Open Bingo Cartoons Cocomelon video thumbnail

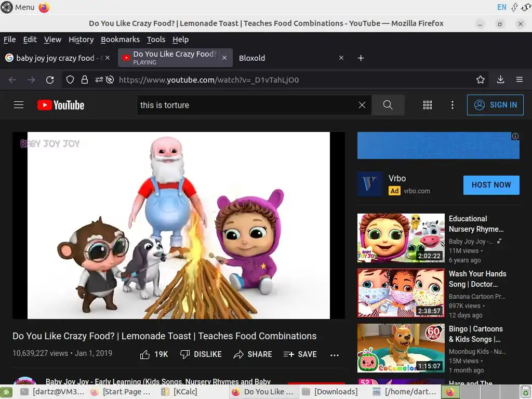401,348
